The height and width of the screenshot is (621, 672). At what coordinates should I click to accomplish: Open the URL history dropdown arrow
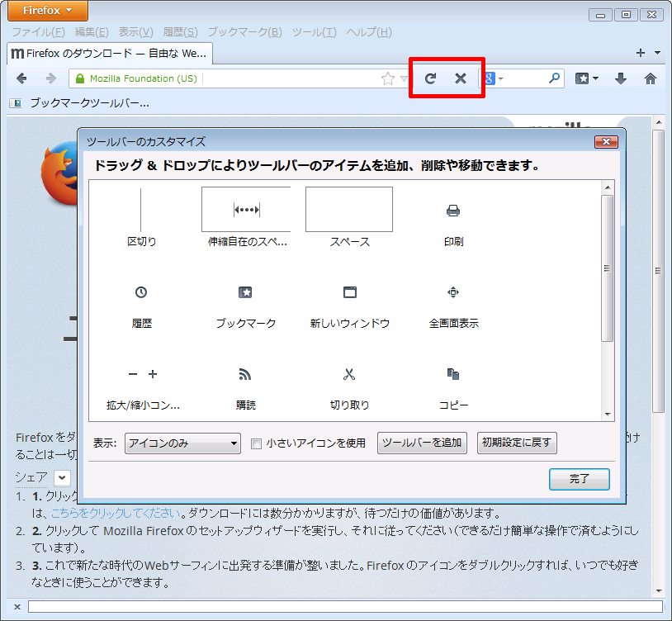click(404, 78)
